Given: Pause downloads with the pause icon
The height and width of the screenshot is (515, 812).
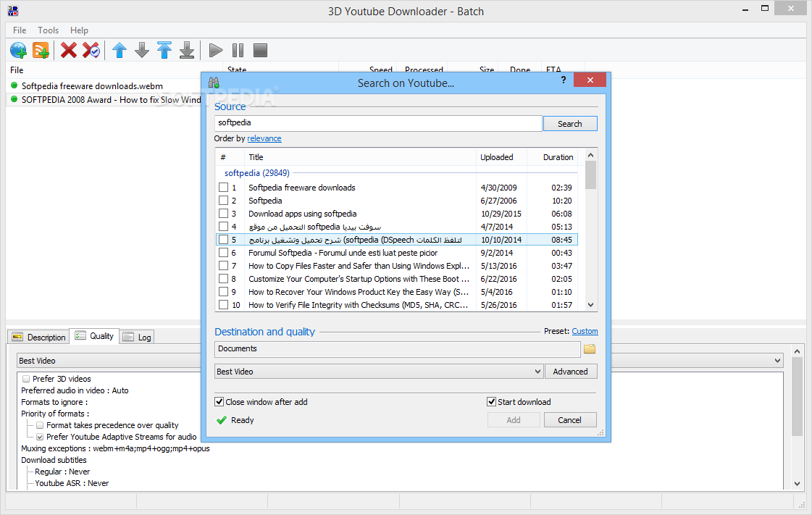Looking at the screenshot, I should 238,50.
